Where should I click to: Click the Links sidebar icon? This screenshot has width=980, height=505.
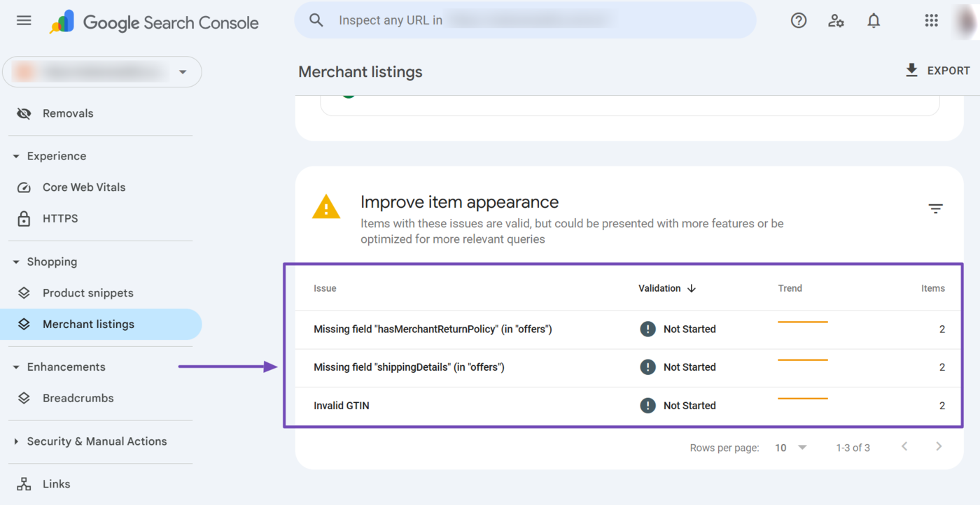tap(23, 483)
